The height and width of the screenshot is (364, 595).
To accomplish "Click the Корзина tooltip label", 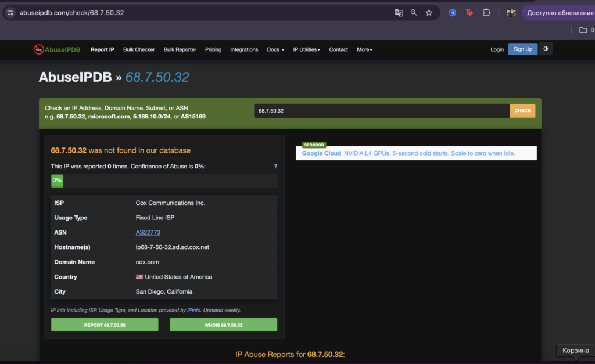I will [576, 350].
